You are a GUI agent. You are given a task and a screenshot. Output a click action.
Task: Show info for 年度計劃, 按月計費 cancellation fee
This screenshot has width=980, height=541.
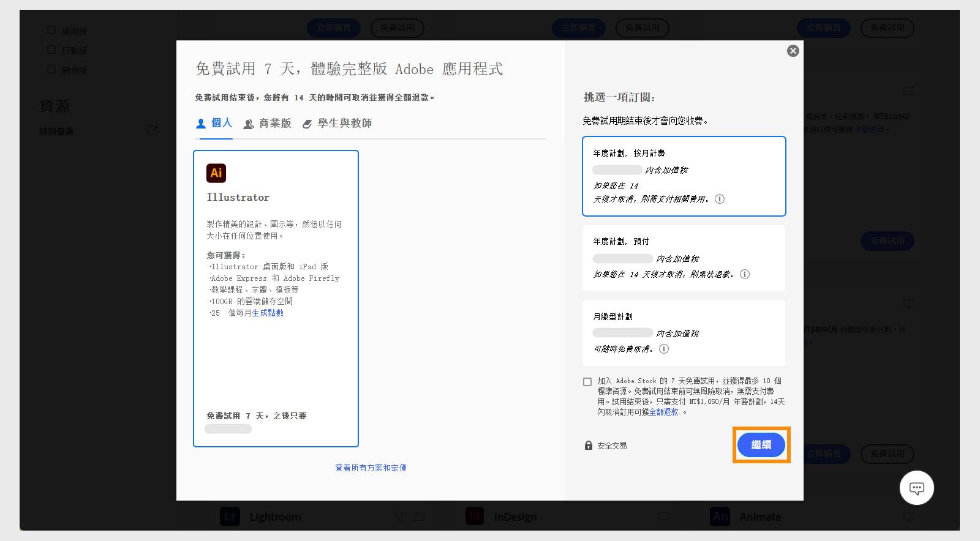click(x=720, y=199)
